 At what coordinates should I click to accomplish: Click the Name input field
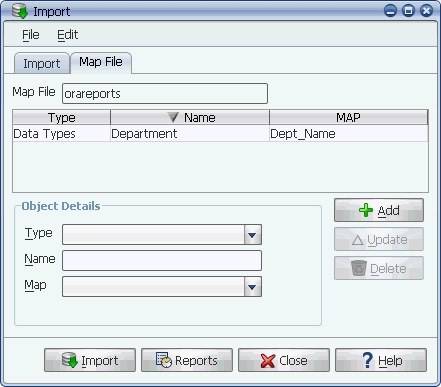[162, 260]
